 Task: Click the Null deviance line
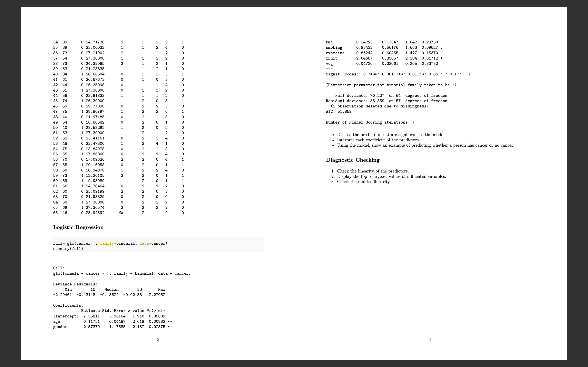click(391, 96)
